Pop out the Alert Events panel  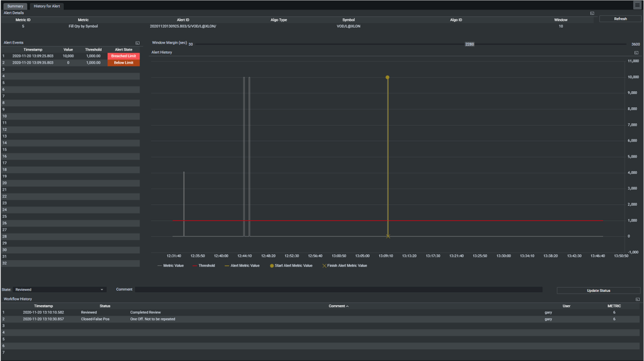(137, 43)
